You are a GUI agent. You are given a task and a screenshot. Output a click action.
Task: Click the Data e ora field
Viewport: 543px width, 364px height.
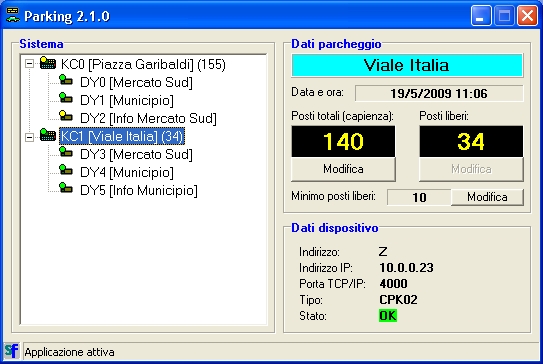tap(439, 94)
